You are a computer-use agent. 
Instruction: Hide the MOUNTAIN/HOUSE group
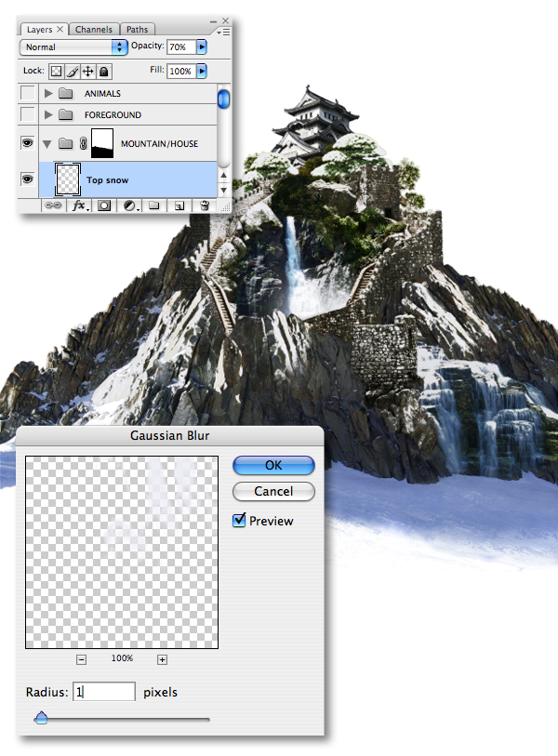pos(28,143)
